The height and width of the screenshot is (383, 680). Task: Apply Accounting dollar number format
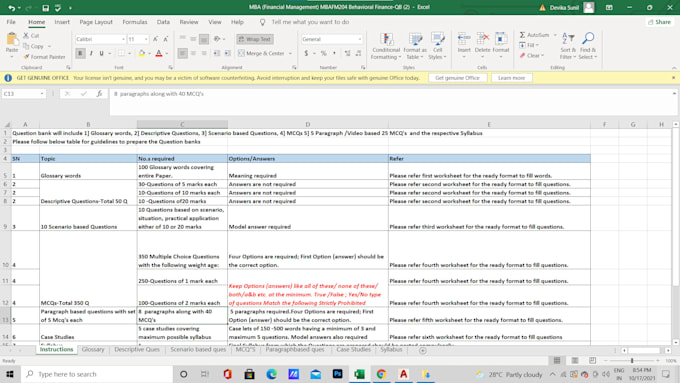306,53
